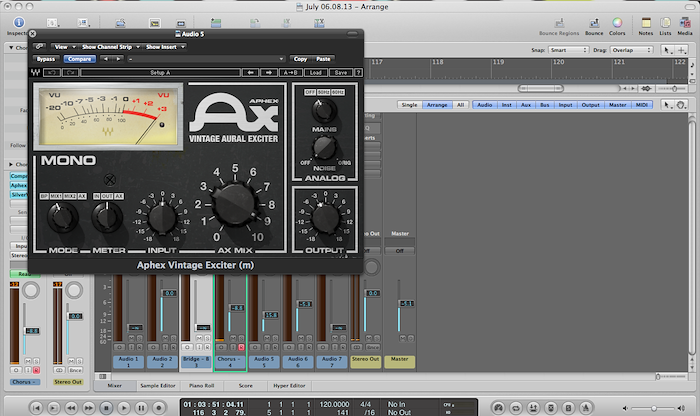Click the Pause transport button
700x416 pixels.
[141, 408]
